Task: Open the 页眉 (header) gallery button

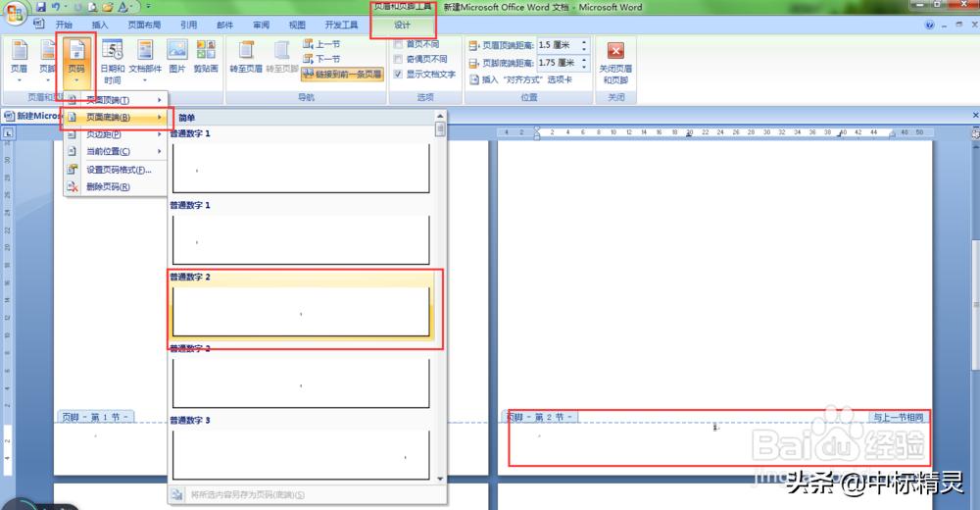Action: [20, 60]
